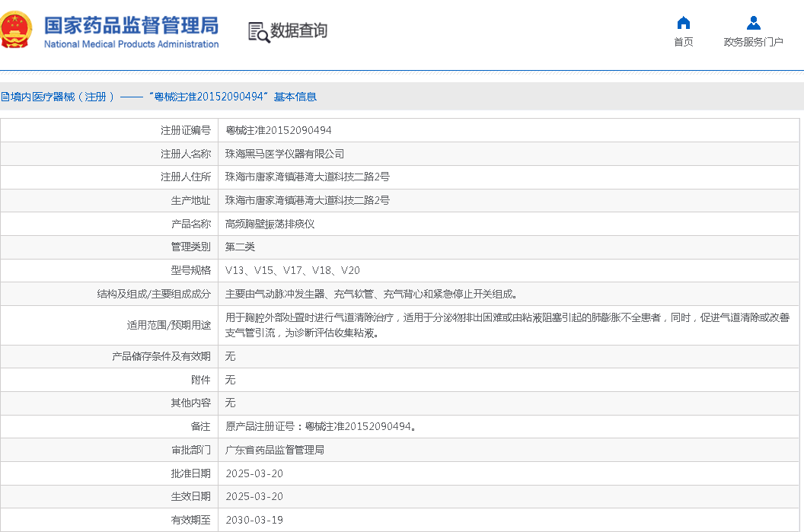Click the small icon before 境内医疗器械
The width and height of the screenshot is (804, 532).
tap(3, 97)
